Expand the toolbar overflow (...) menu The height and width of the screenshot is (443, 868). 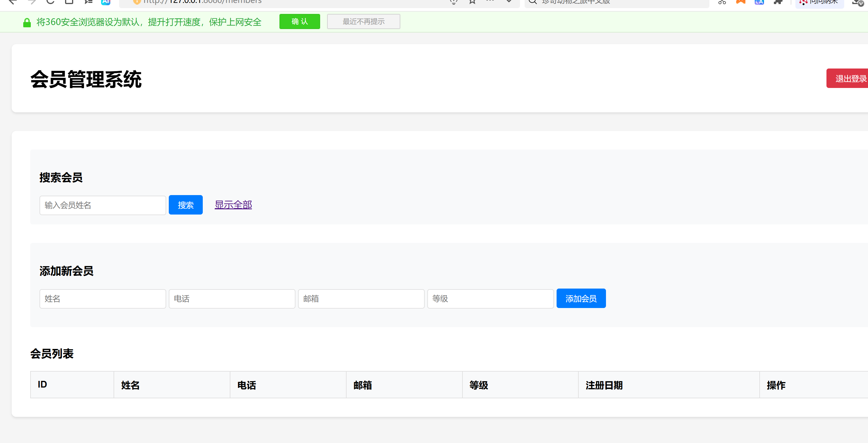pos(490,2)
